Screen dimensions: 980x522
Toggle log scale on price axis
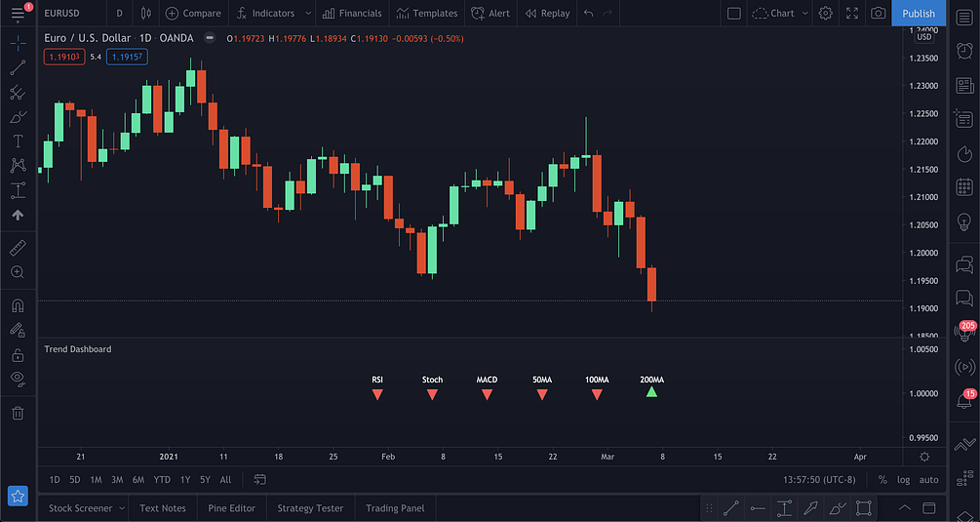coord(904,479)
